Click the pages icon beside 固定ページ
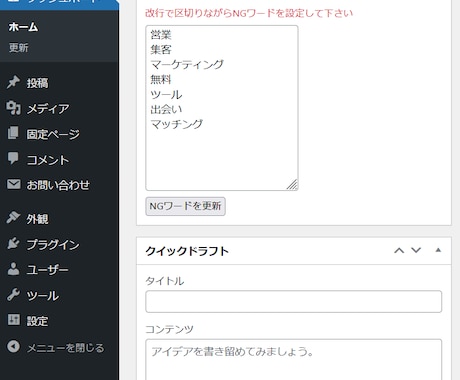This screenshot has width=460, height=380. point(13,133)
